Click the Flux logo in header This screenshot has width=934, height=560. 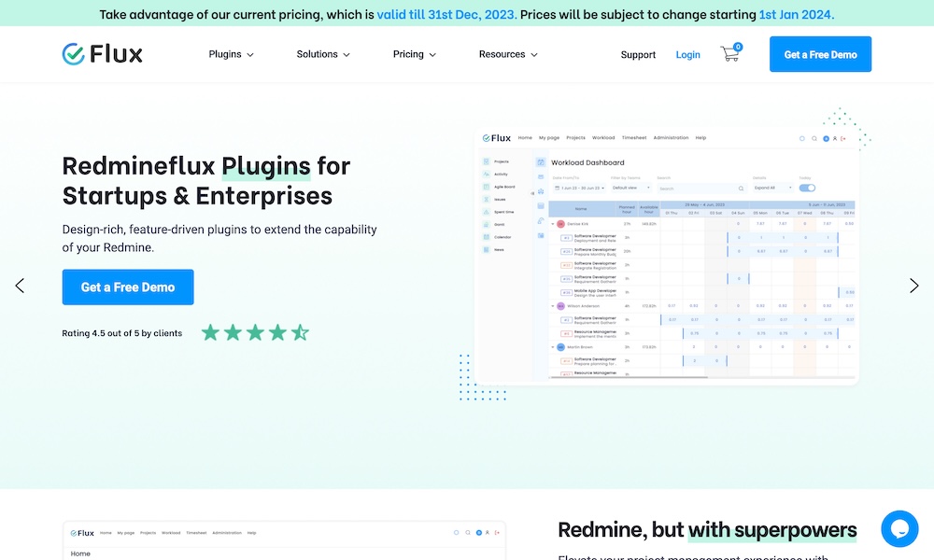click(102, 54)
